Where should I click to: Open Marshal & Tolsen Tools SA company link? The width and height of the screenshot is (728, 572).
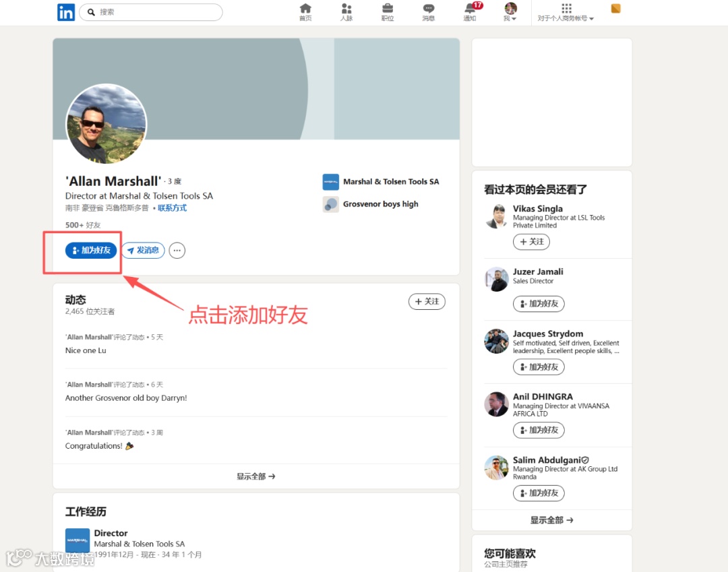391,182
